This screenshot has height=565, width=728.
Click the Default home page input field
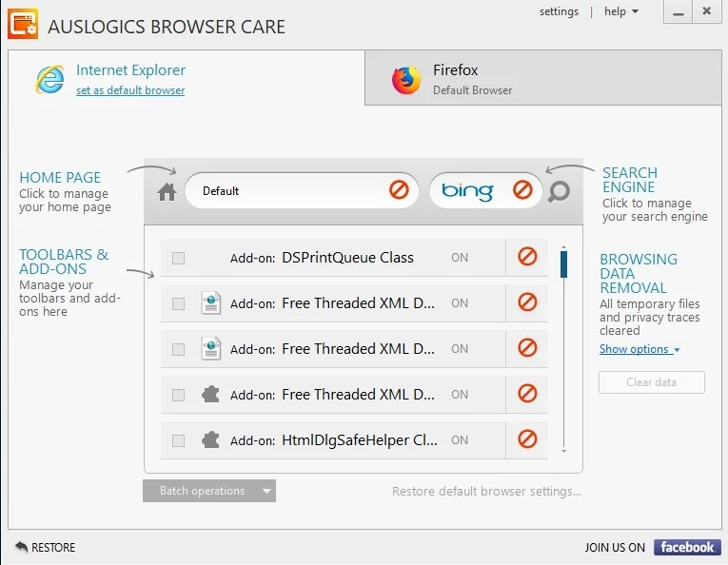click(x=285, y=191)
